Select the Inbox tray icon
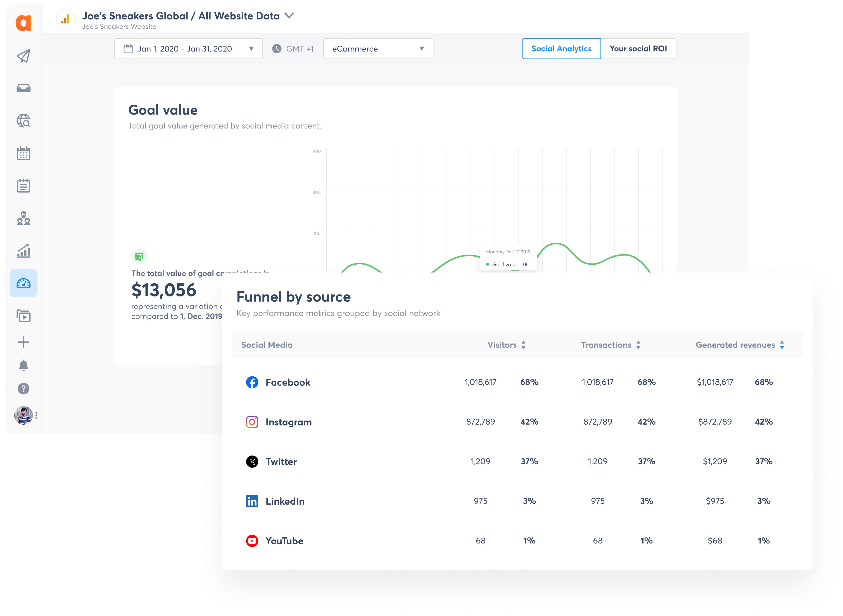843x616 pixels. click(x=23, y=88)
